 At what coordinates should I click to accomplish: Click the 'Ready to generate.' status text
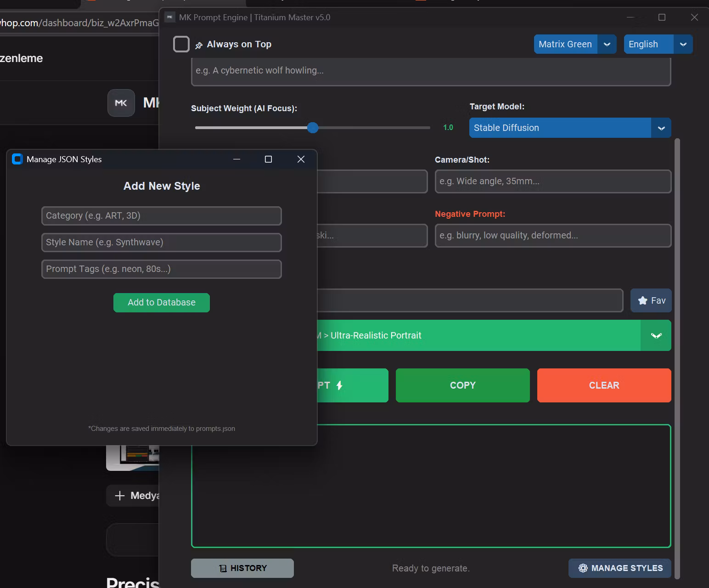[x=431, y=568]
